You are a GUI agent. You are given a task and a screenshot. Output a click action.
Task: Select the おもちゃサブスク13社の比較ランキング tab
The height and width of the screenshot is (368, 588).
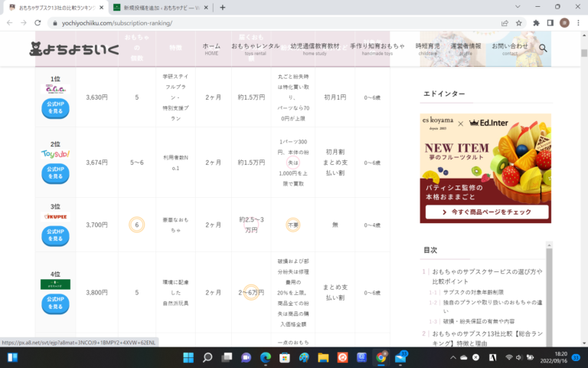(56, 7)
